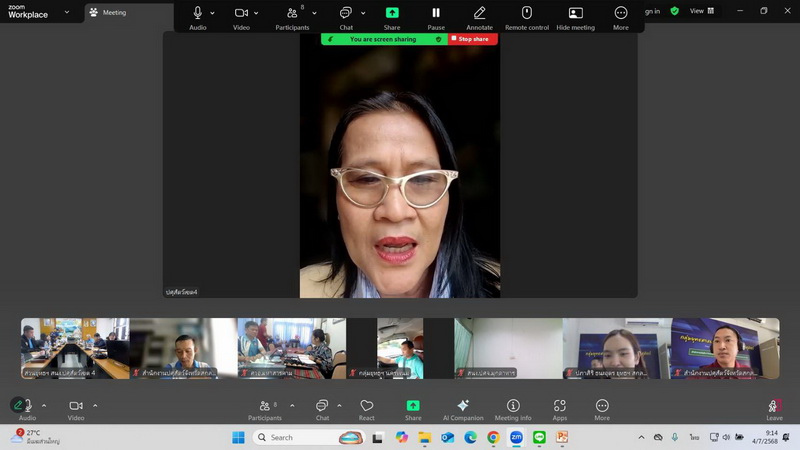
Task: Switch Thai input language indicator
Action: pos(694,437)
